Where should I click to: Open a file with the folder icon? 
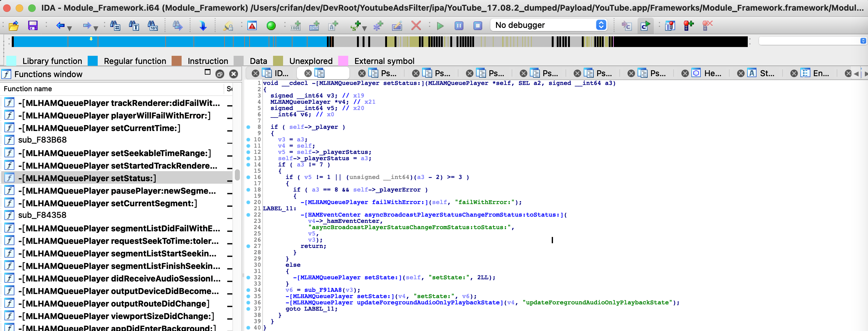(x=14, y=26)
